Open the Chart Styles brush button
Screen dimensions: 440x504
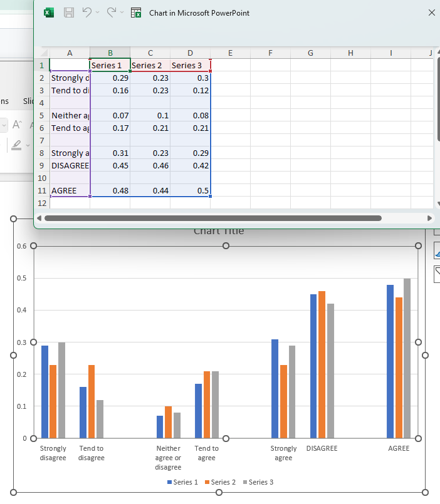pyautogui.click(x=437, y=252)
